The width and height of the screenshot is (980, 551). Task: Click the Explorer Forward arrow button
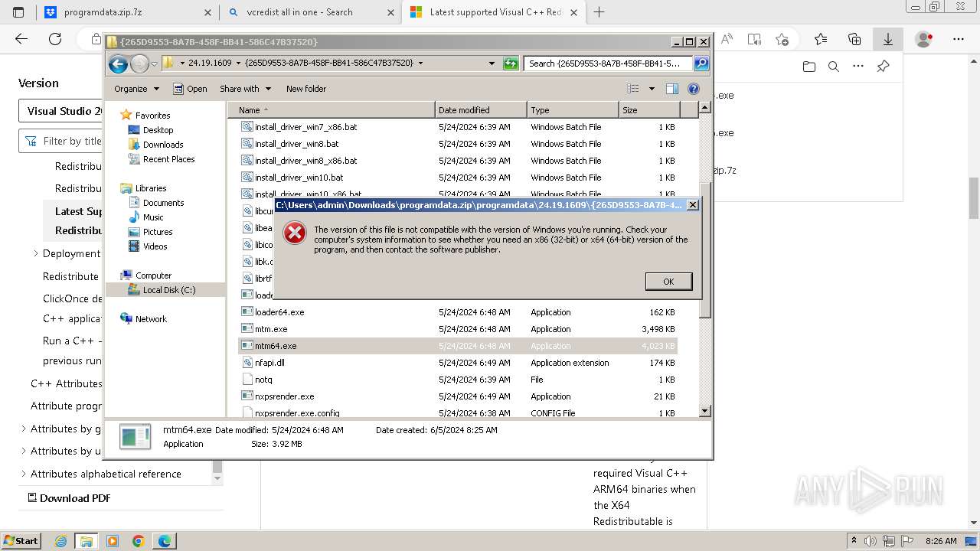(139, 64)
